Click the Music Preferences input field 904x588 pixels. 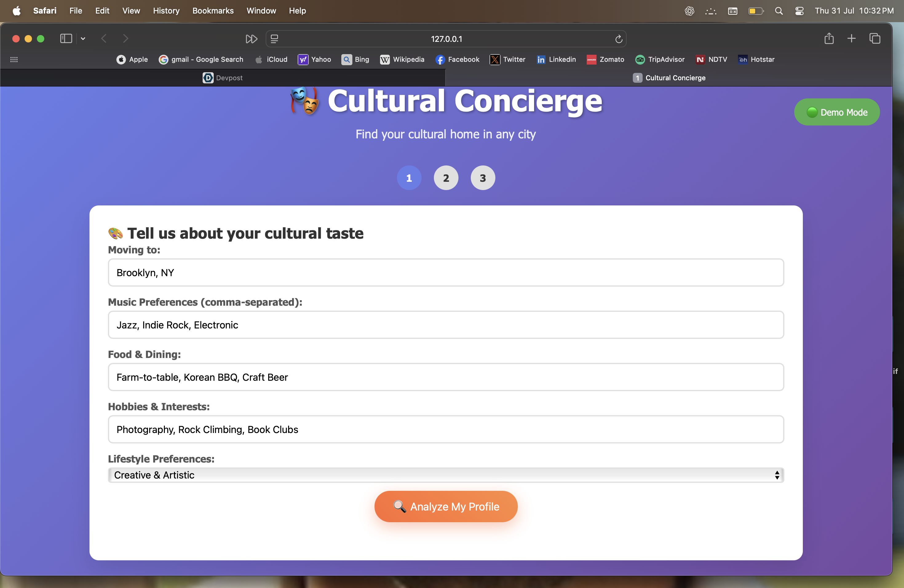coord(446,325)
